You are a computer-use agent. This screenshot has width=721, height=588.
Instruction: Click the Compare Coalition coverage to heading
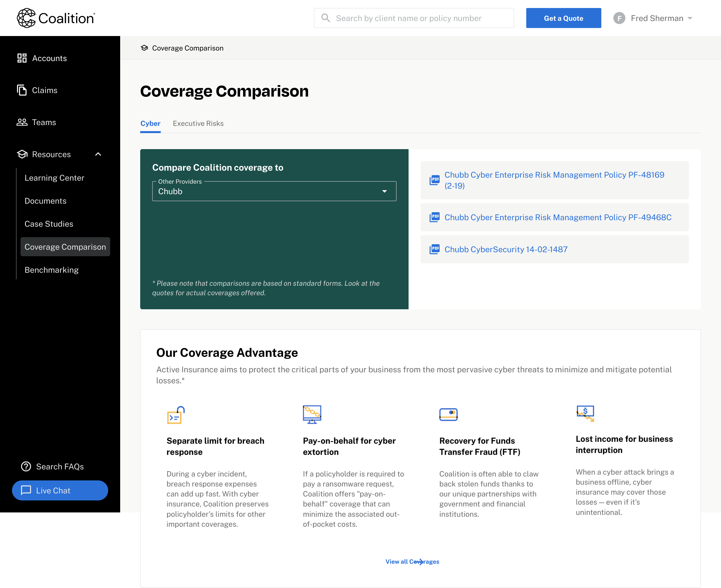coord(218,167)
